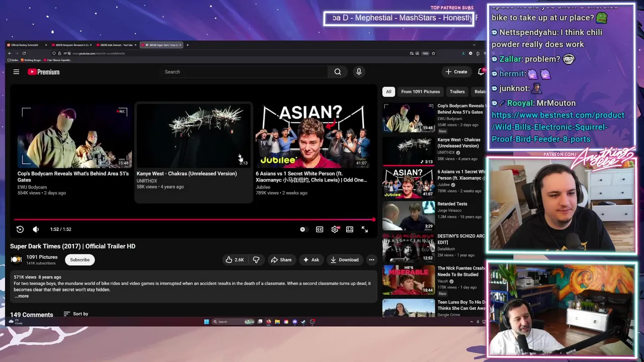Expand the description with ...more
Viewport: 644px width, 362px height.
click(x=22, y=296)
